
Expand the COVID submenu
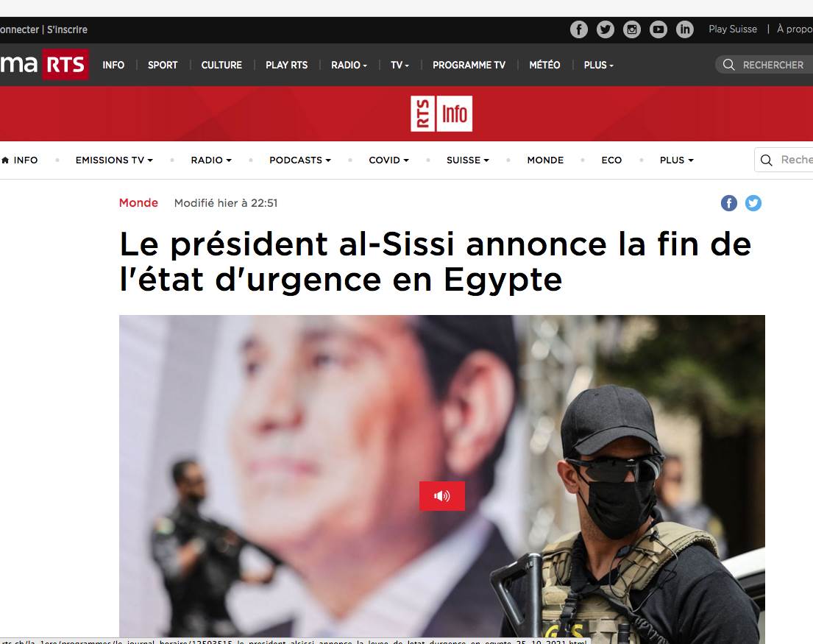click(389, 160)
